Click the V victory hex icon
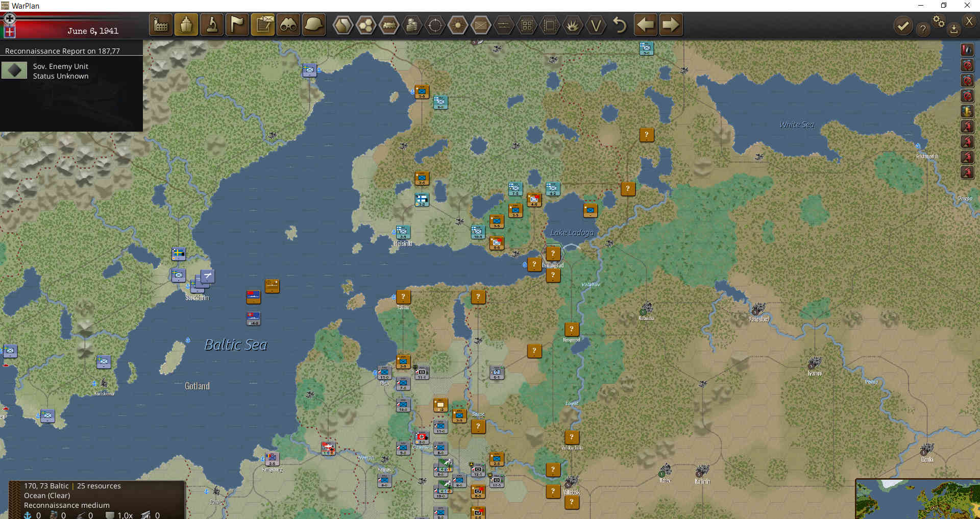 pos(596,25)
